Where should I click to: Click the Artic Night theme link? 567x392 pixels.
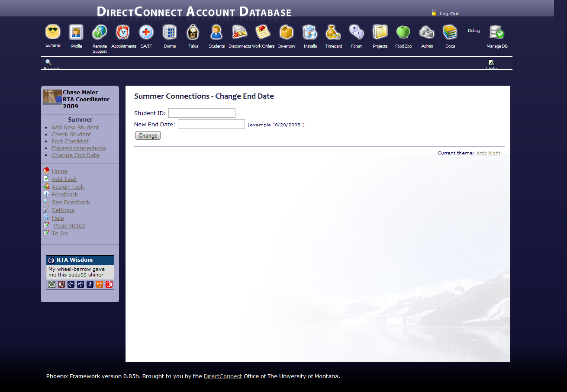coord(488,153)
